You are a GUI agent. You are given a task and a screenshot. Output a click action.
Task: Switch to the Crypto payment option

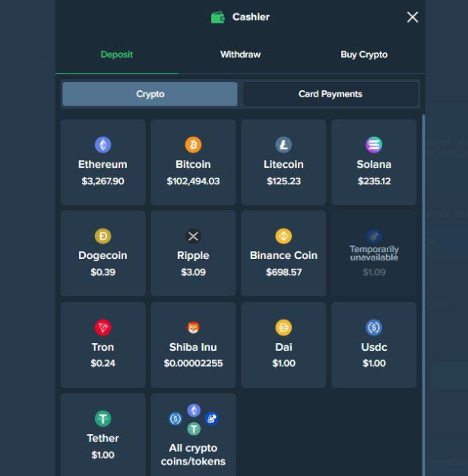click(150, 94)
